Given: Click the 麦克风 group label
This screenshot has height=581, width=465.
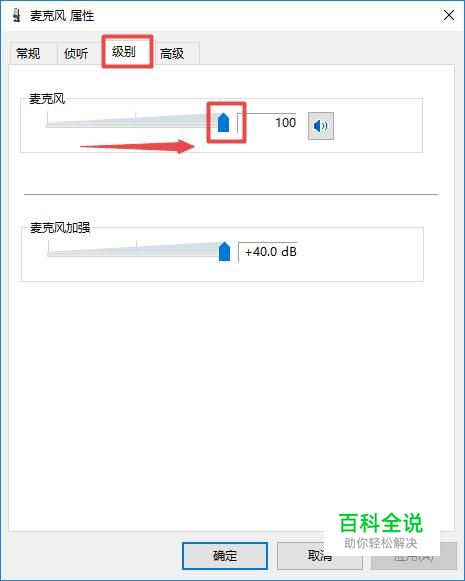Looking at the screenshot, I should point(47,99).
